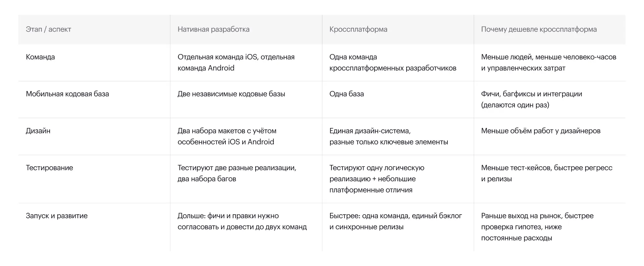Viewport: 644px width, 266px height.
Task: Select the "Одна команда кроссплатформенных разработчиков" cell
Action: tap(392, 62)
